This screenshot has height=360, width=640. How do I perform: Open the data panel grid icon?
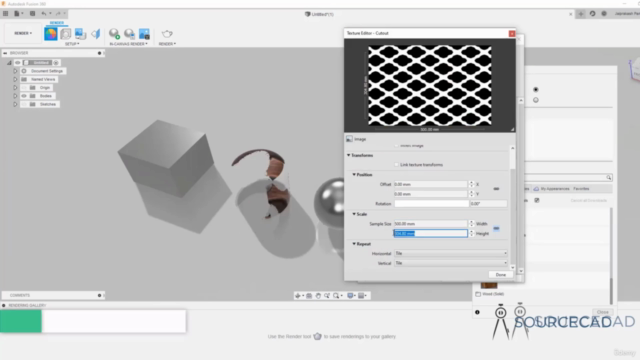pos(6,13)
